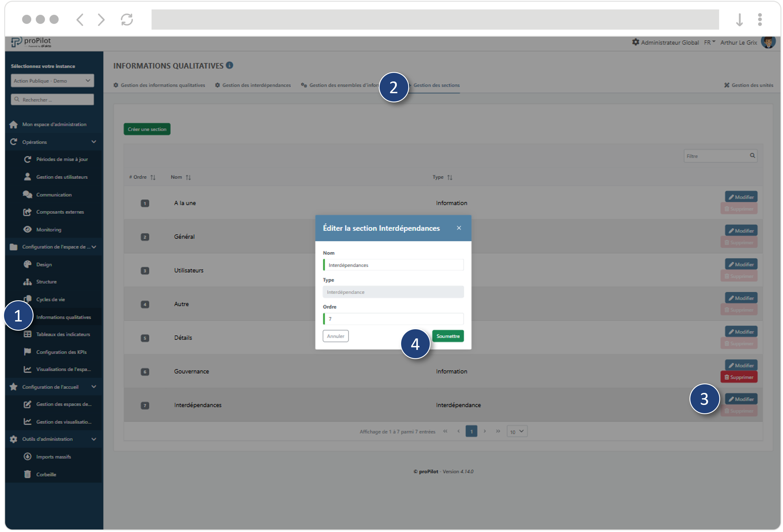
Task: Select the Communication icon in sidebar
Action: coord(28,194)
